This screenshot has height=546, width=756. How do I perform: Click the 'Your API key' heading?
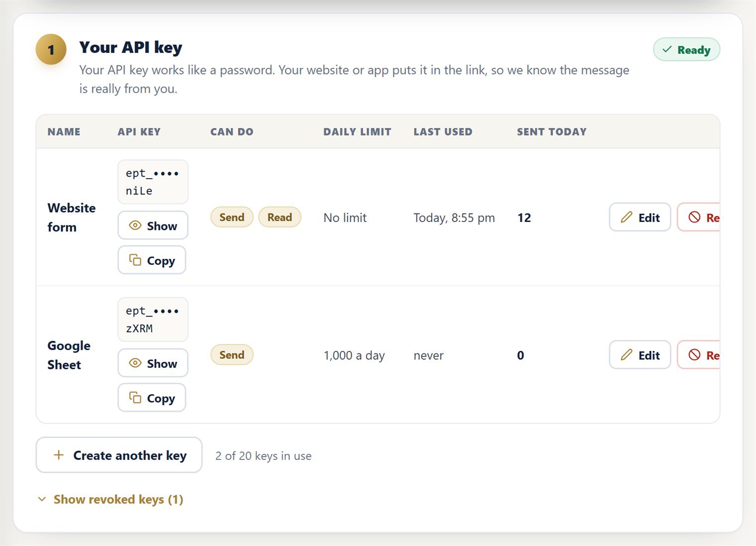pyautogui.click(x=131, y=47)
